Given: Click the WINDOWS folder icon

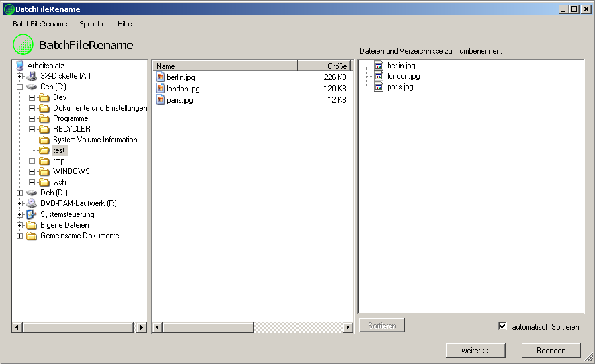Looking at the screenshot, I should (44, 171).
